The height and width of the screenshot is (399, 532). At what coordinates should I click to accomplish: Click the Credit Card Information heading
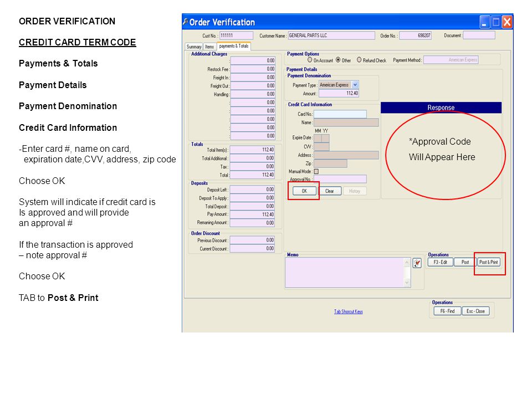pyautogui.click(x=310, y=105)
